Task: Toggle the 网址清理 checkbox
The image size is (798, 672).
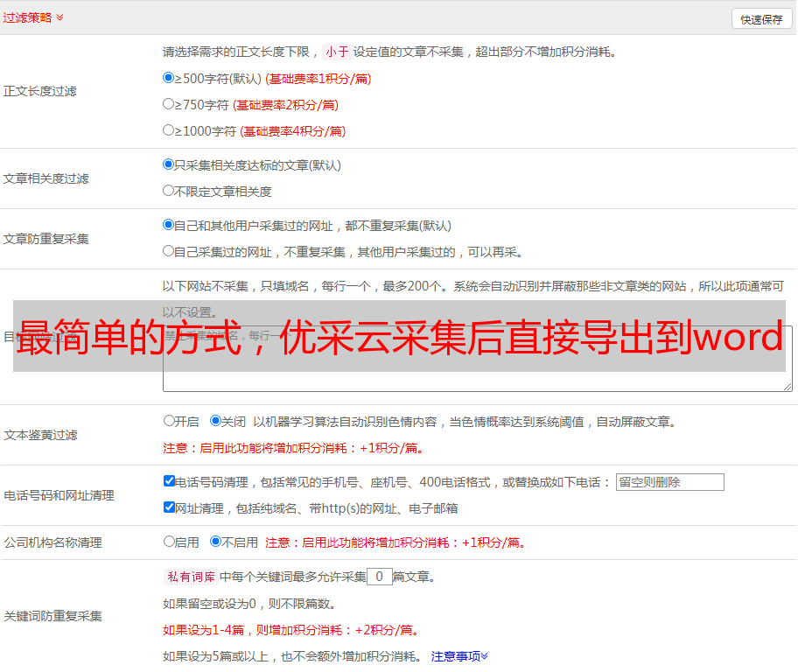Action: tap(169, 507)
